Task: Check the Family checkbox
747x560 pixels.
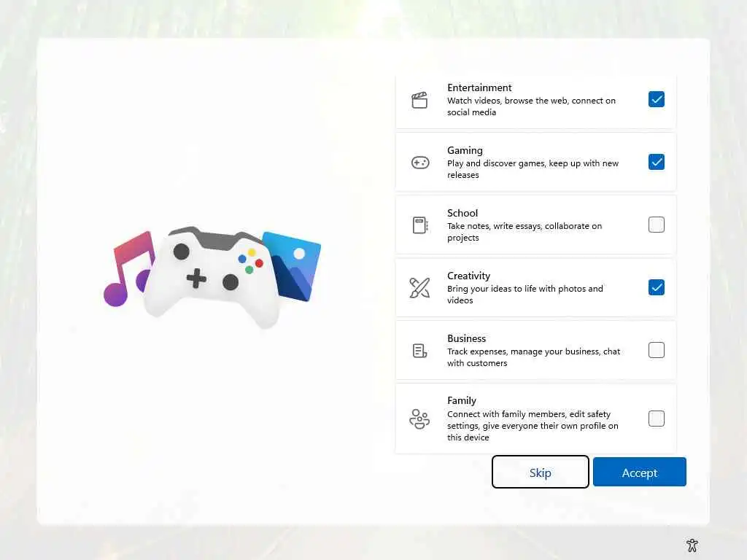Action: [x=656, y=419]
